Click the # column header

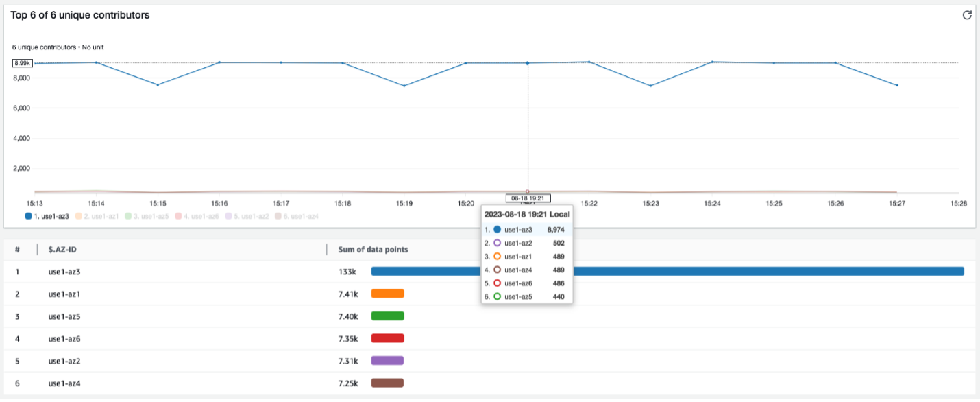pos(17,250)
